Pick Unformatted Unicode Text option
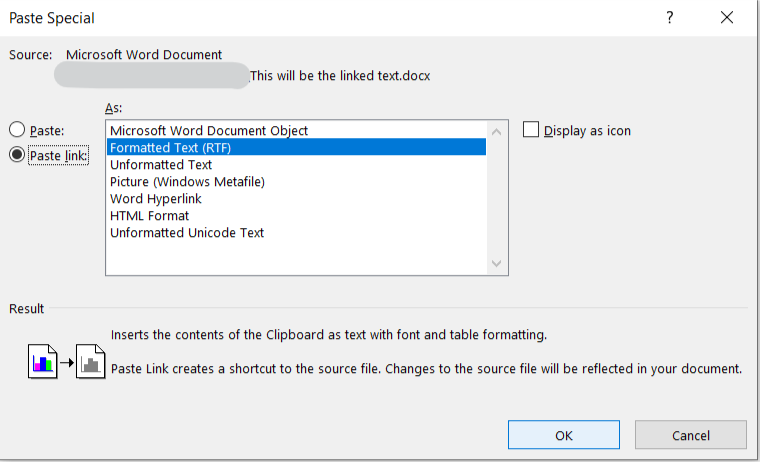 (x=187, y=232)
